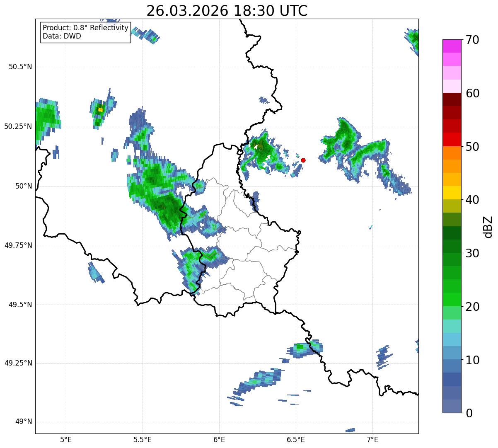Click the 6°E longitude label
Screen dimensions: 498x448
[x=219, y=440]
